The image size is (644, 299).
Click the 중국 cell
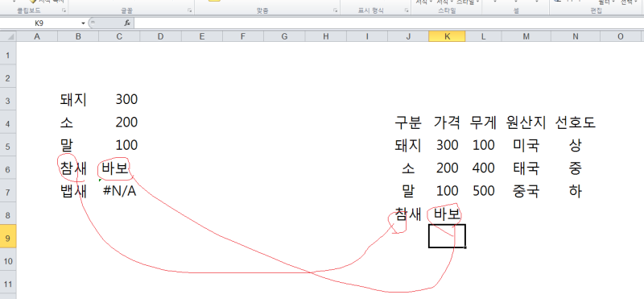point(526,191)
